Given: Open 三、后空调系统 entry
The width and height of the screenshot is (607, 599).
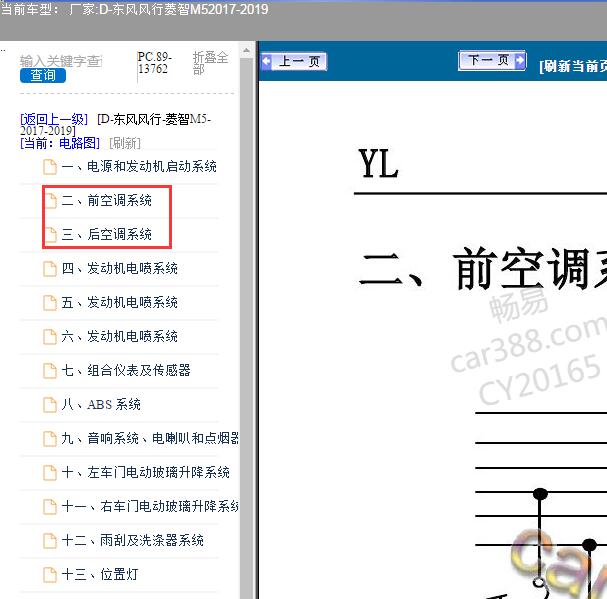Looking at the screenshot, I should [x=106, y=234].
